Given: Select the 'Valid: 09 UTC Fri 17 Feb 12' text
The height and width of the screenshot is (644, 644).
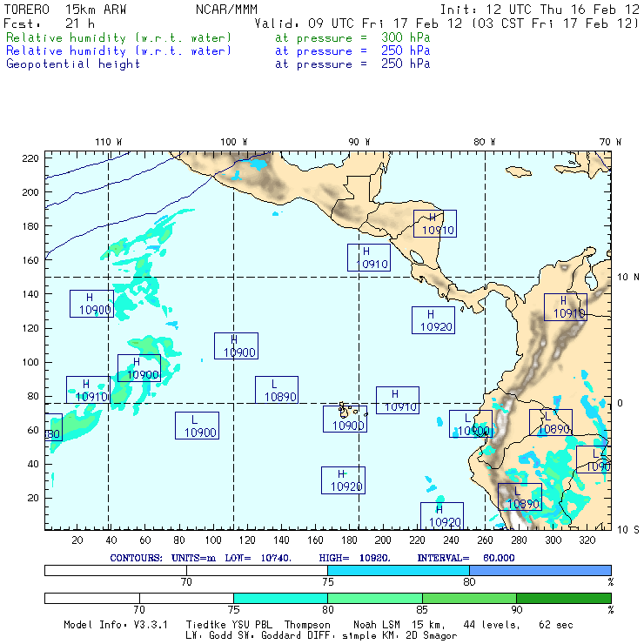Looking at the screenshot, I should tap(359, 23).
